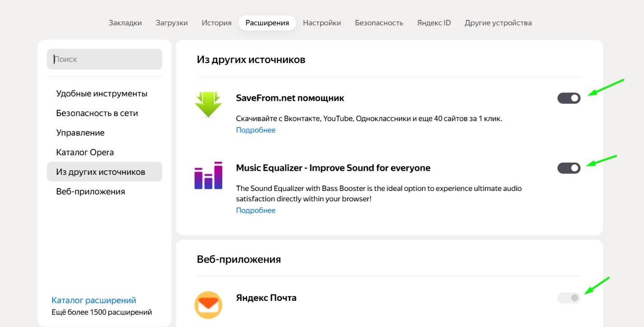This screenshot has width=644, height=327.
Task: Turn off the Music Equalizer toggle
Action: 569,168
